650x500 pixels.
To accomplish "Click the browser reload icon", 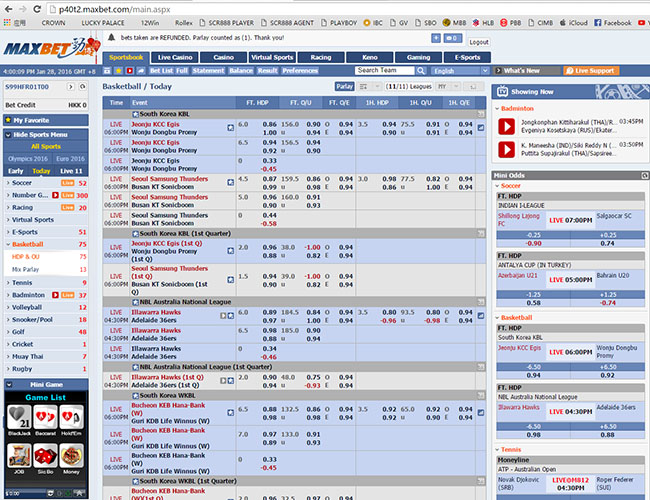I will click(x=37, y=9).
